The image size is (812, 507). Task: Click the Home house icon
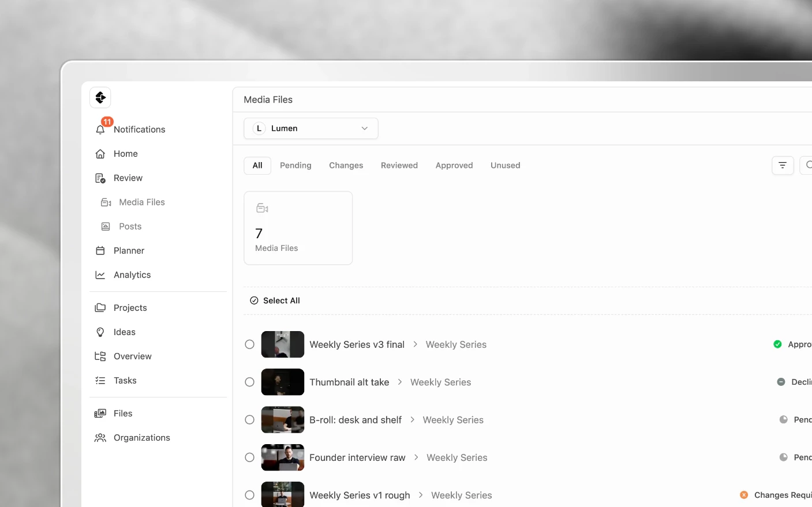100,154
